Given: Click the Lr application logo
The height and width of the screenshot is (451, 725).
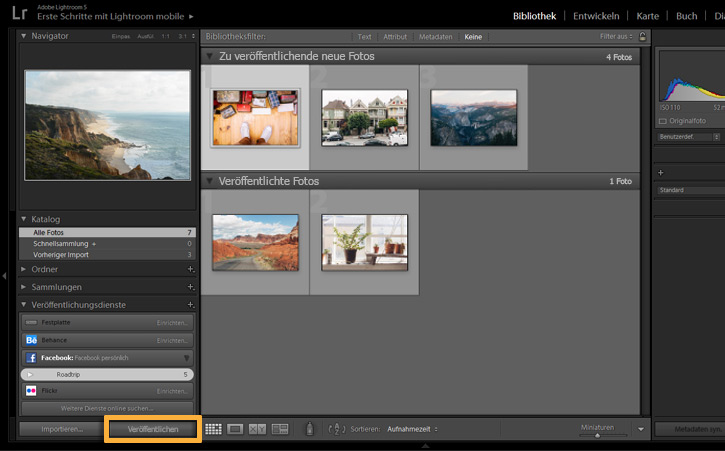Looking at the screenshot, I should pyautogui.click(x=19, y=13).
